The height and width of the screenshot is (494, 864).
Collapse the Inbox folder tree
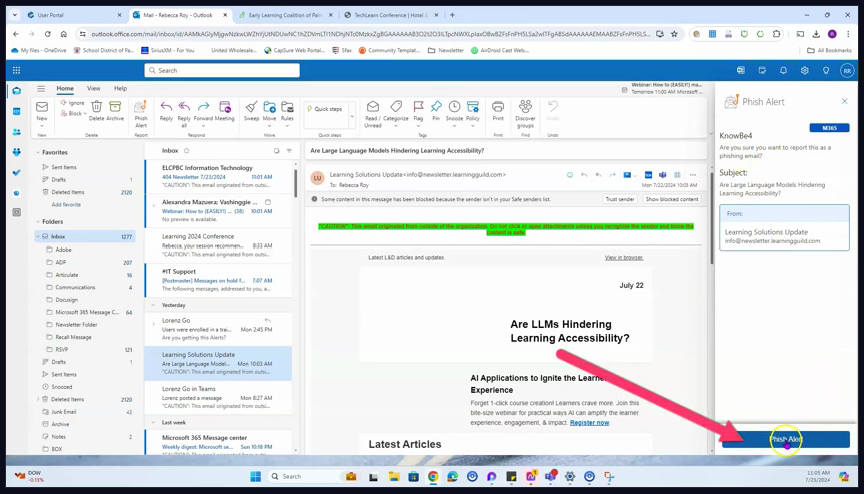pyautogui.click(x=38, y=237)
